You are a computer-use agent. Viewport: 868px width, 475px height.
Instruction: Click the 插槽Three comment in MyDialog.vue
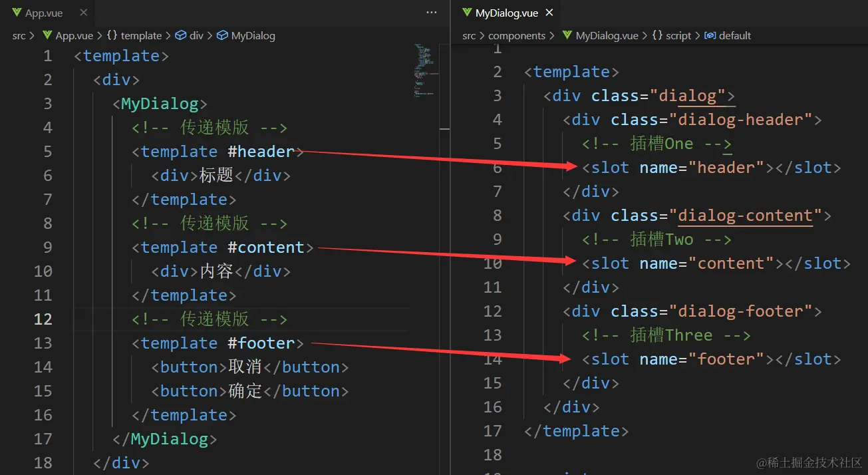click(666, 335)
